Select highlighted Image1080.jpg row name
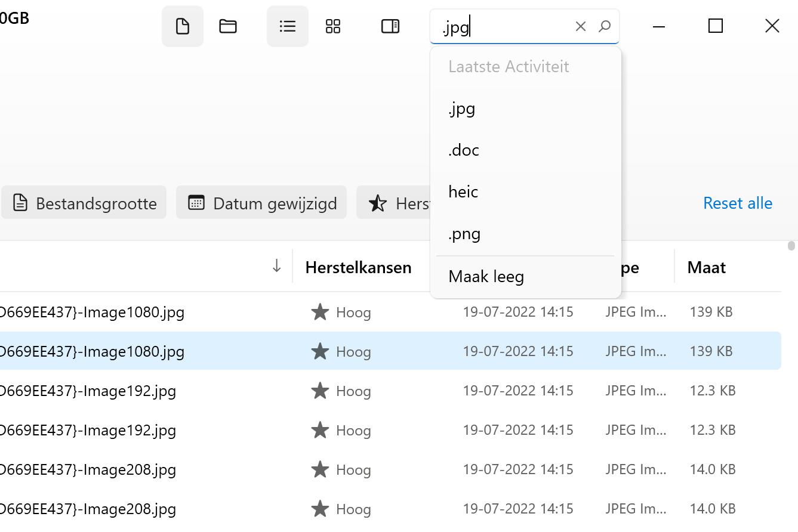This screenshot has height=532, width=798. coord(92,352)
